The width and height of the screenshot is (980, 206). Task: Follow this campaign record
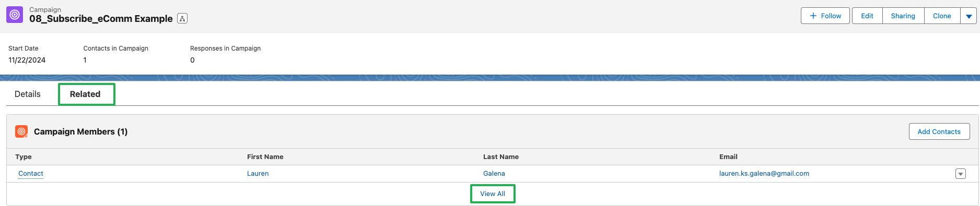click(825, 16)
